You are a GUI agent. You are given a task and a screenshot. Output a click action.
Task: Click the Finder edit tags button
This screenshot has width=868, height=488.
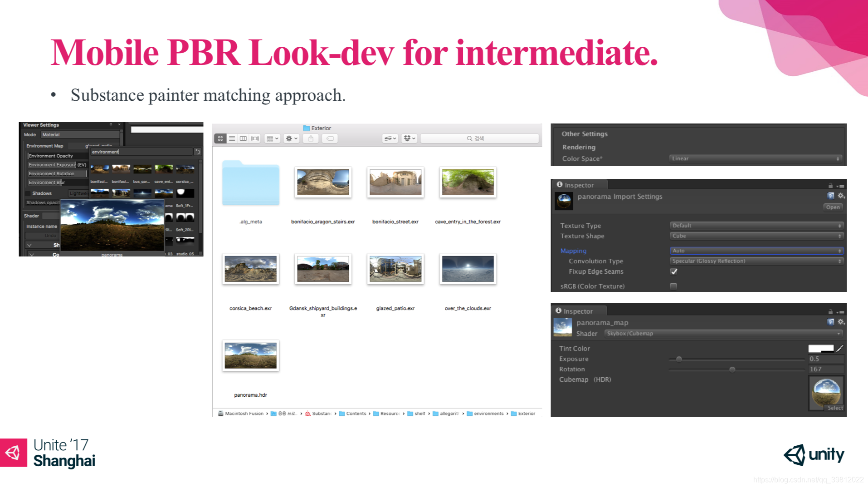330,138
